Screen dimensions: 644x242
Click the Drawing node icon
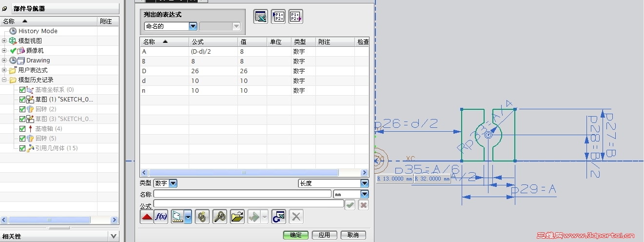[x=20, y=60]
